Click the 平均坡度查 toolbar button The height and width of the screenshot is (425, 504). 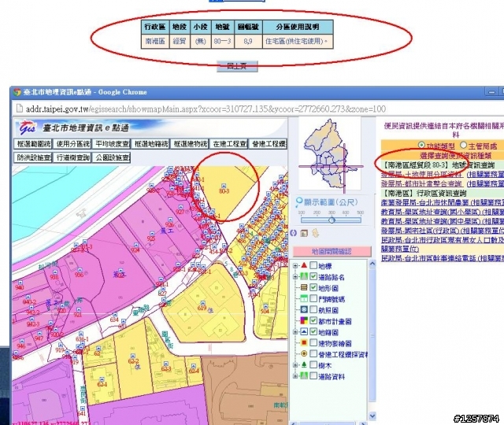[112, 144]
